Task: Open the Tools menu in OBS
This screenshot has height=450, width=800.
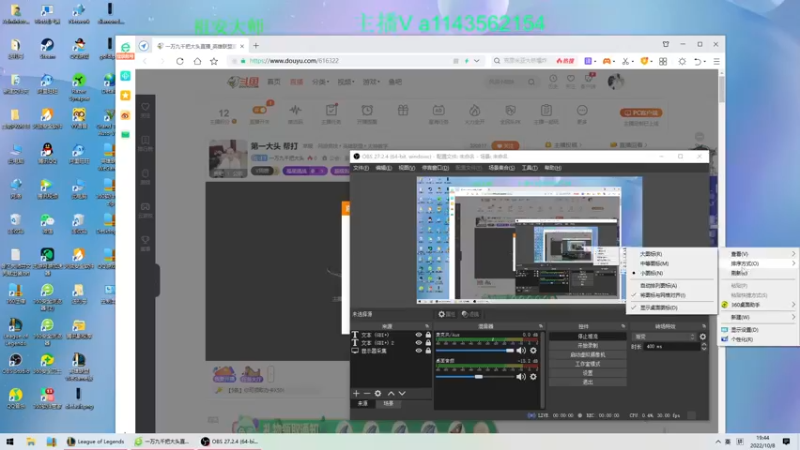Action: [x=530, y=168]
